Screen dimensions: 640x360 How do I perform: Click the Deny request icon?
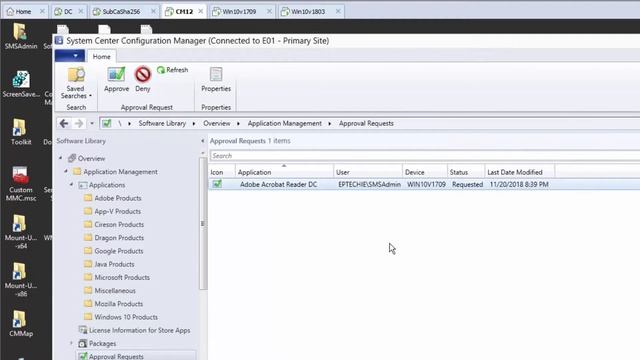point(143,79)
